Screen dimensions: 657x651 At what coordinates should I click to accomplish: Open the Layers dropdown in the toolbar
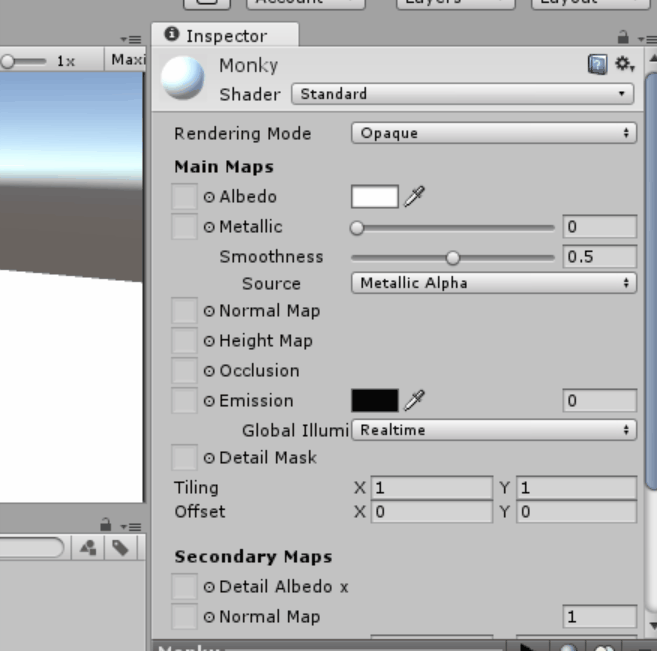(456, 3)
